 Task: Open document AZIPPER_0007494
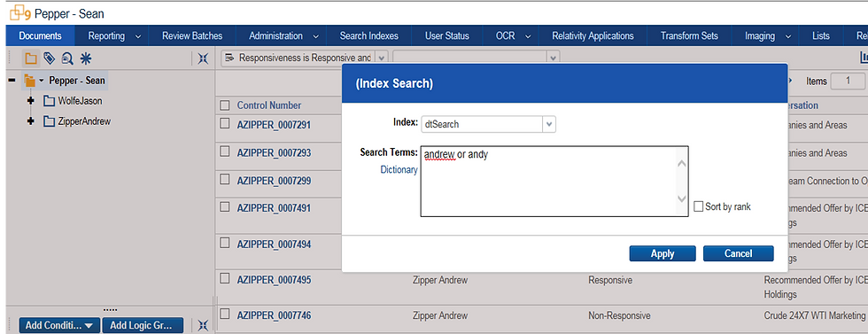click(274, 245)
